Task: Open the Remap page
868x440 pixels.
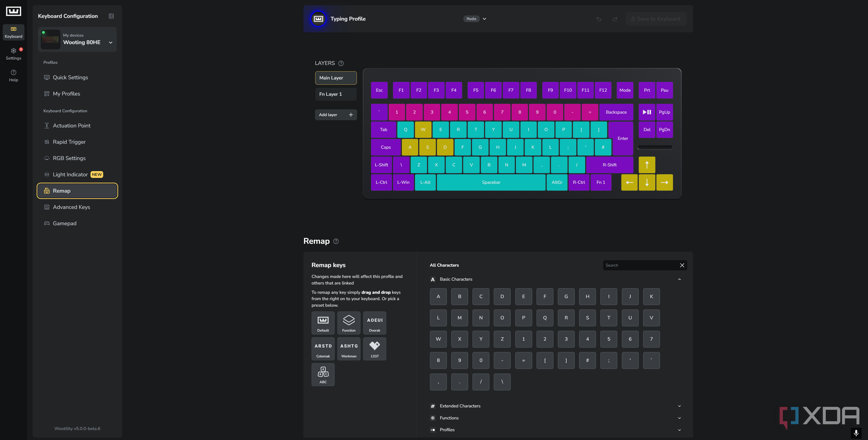Action: pyautogui.click(x=77, y=191)
